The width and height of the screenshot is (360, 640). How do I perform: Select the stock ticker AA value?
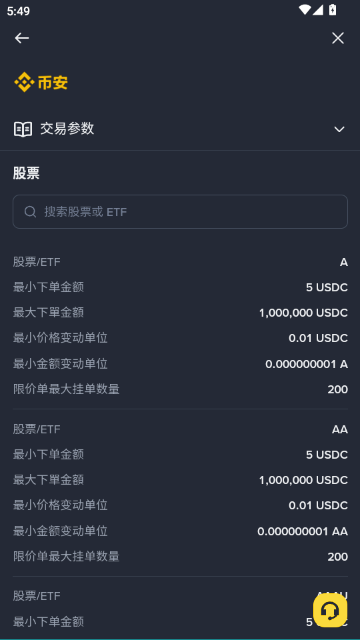coord(340,429)
